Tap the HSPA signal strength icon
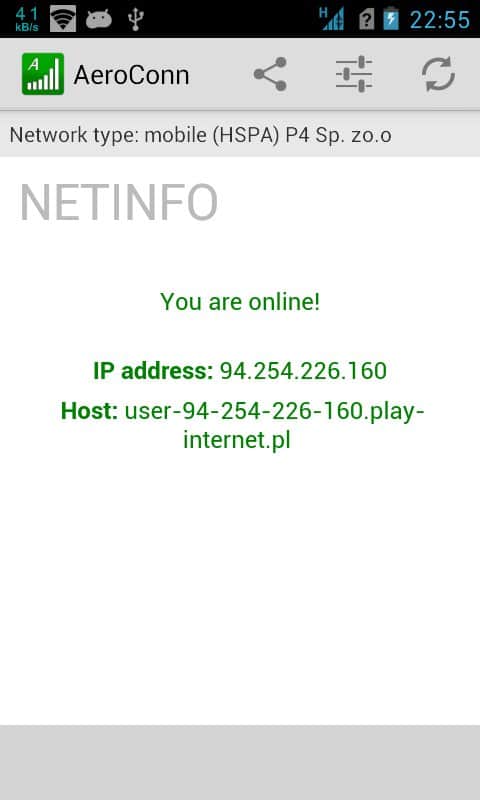Image resolution: width=480 pixels, height=800 pixels. coord(332,19)
